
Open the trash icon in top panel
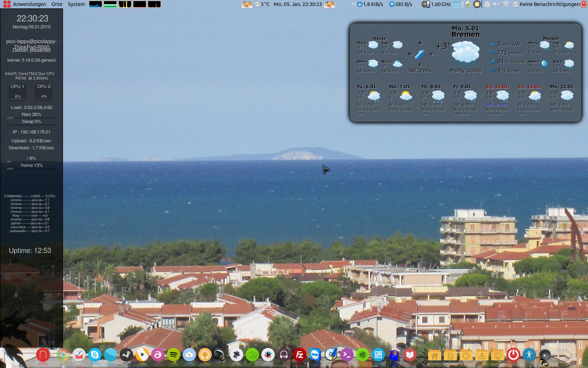[x=456, y=4]
